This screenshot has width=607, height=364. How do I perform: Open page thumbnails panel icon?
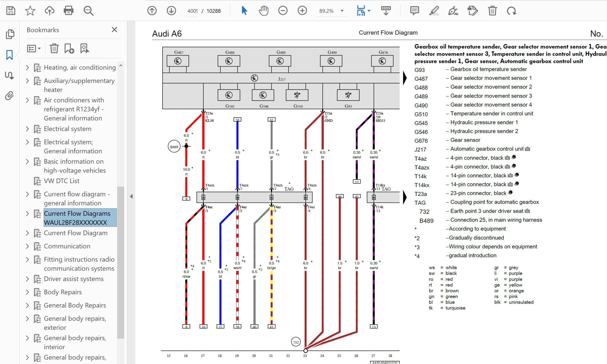tap(10, 34)
